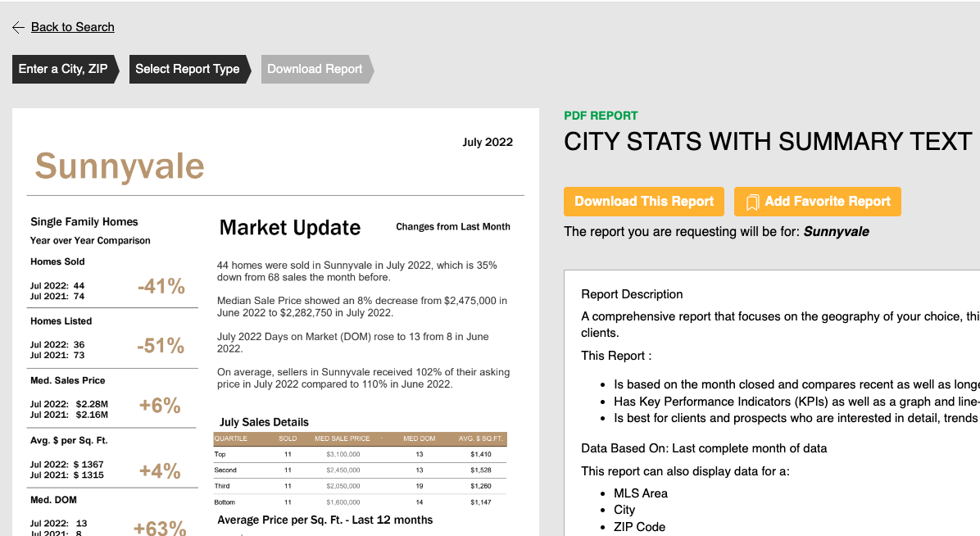Click the Med. Sales Price +6% figure

point(160,406)
